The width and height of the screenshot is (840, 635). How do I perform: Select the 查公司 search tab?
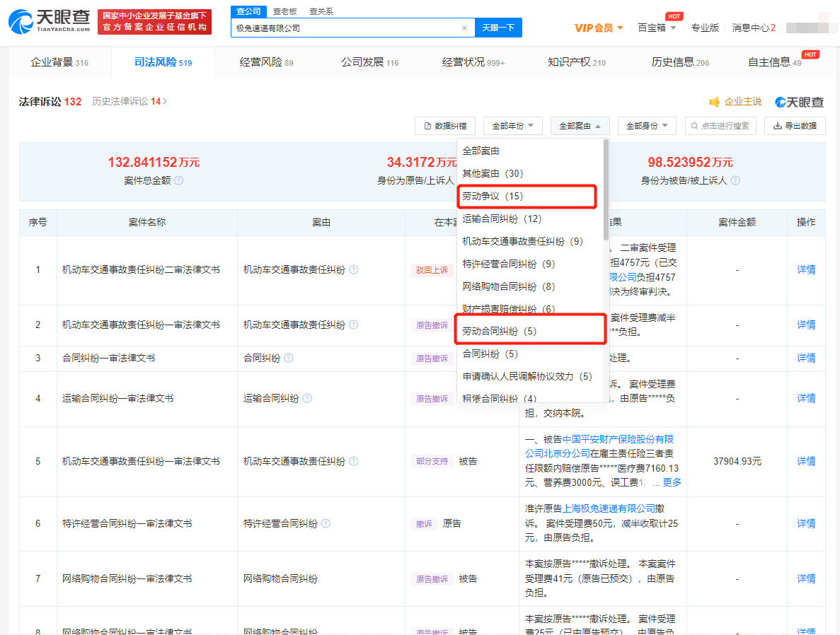coord(248,11)
